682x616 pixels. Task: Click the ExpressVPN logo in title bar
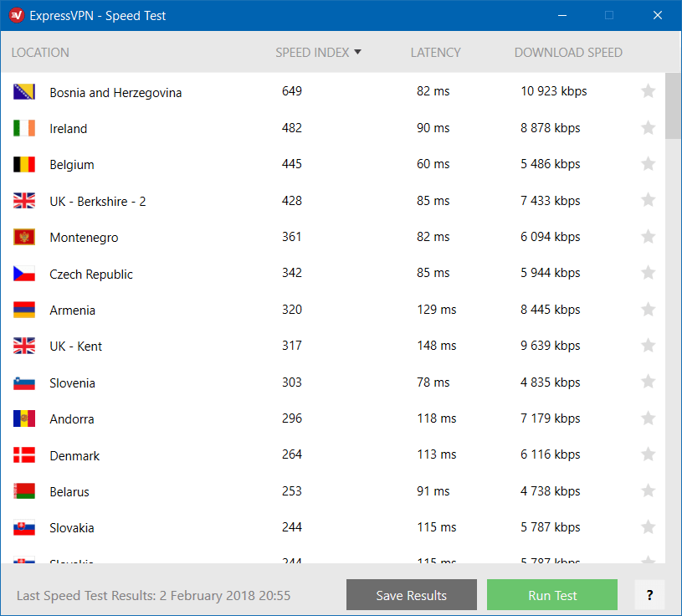[x=17, y=16]
